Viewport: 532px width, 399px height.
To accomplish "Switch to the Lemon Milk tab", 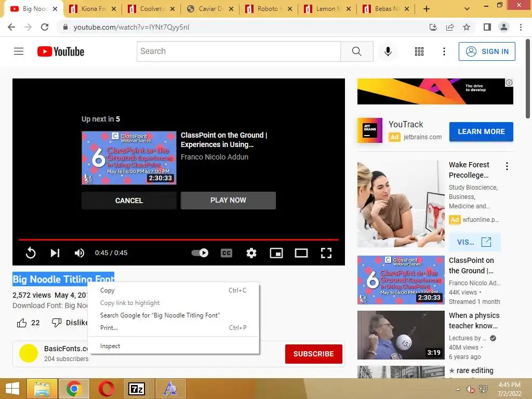I will (323, 9).
